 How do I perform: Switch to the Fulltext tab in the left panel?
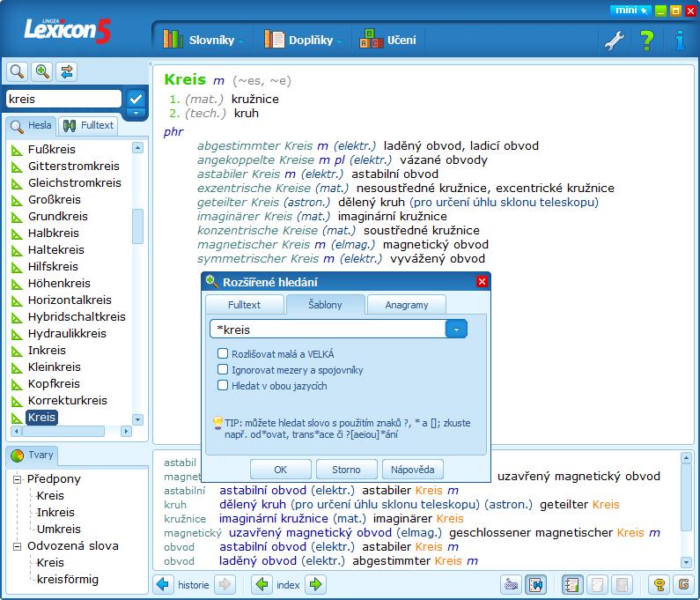[88, 125]
